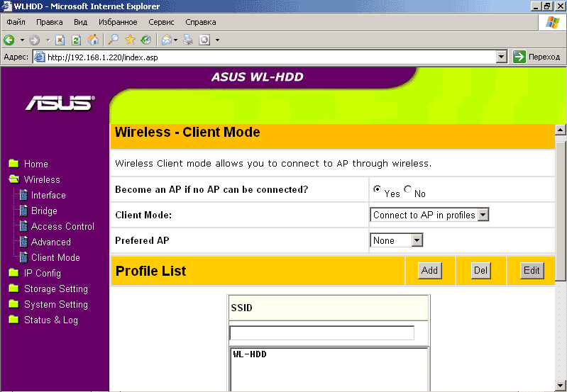The image size is (567, 392).
Task: Open the System Setting sidebar link
Action: coord(56,305)
